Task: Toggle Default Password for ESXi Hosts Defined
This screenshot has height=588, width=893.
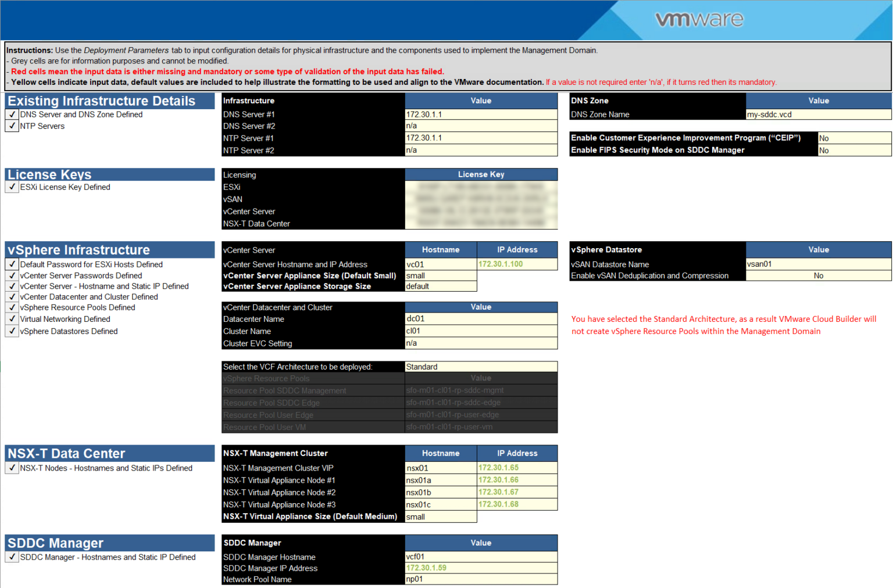Action: [11, 264]
